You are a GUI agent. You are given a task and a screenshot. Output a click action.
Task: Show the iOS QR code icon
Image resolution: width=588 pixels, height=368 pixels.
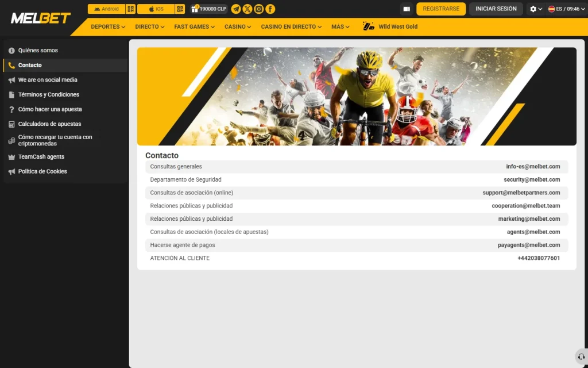point(180,9)
